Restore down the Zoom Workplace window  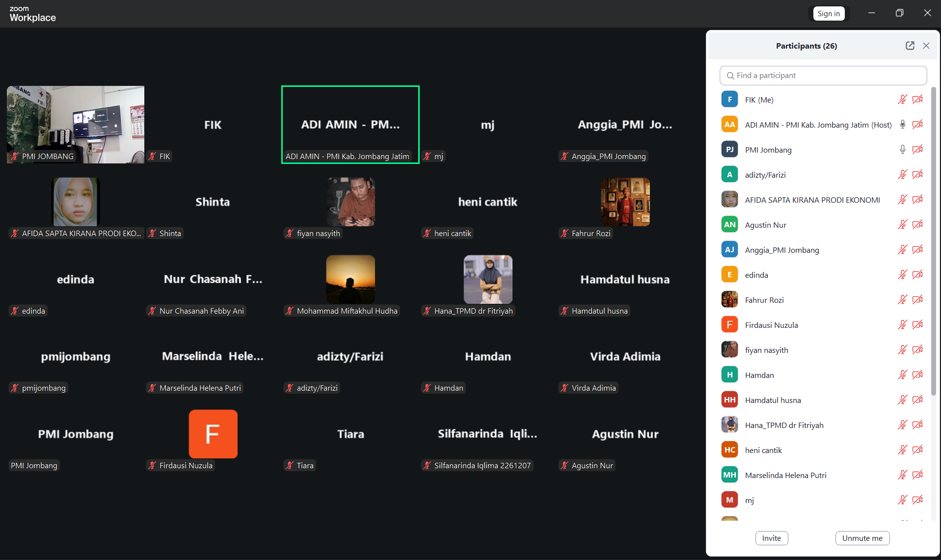[x=899, y=13]
